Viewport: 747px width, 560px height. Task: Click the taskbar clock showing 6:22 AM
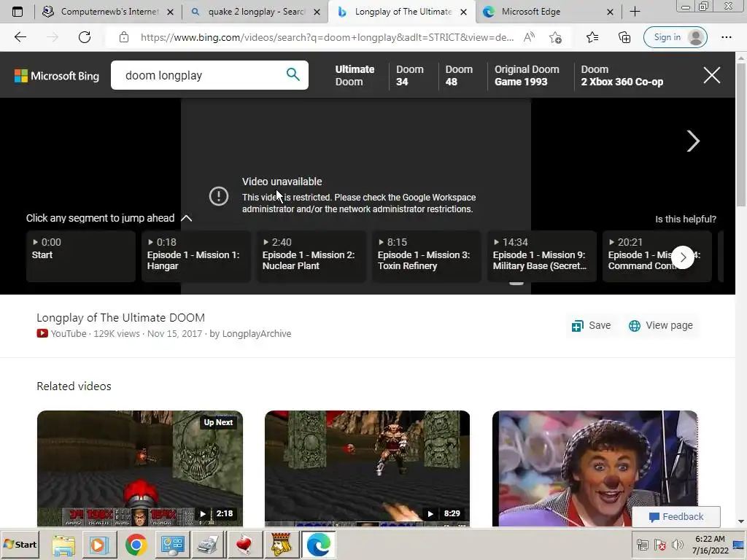pos(710,545)
